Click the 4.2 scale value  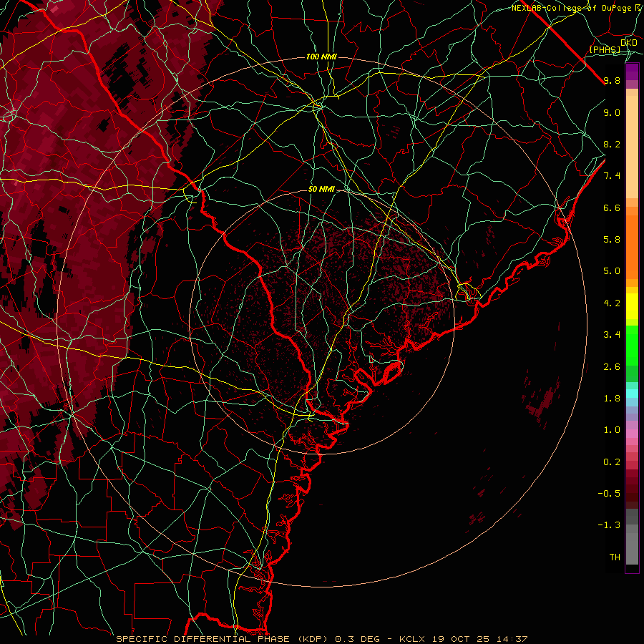tap(612, 303)
